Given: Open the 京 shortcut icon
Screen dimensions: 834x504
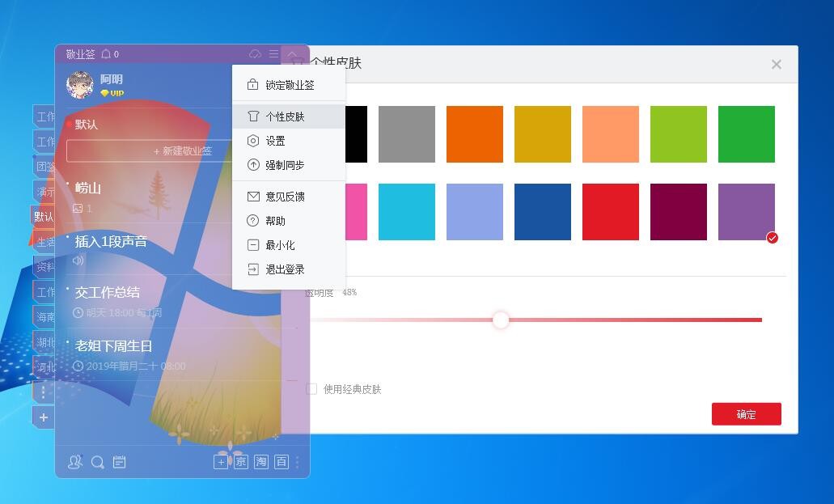Looking at the screenshot, I should [241, 462].
